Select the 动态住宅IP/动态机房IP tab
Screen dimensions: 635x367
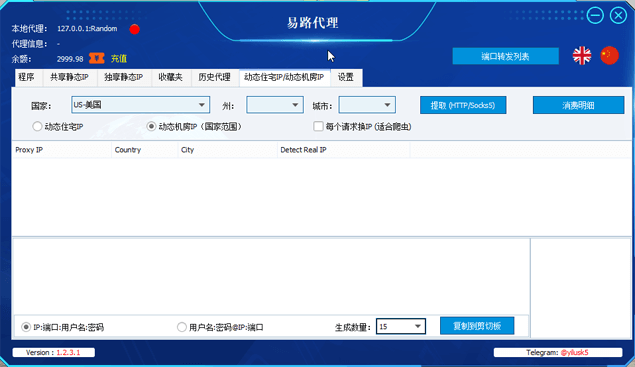click(x=284, y=77)
